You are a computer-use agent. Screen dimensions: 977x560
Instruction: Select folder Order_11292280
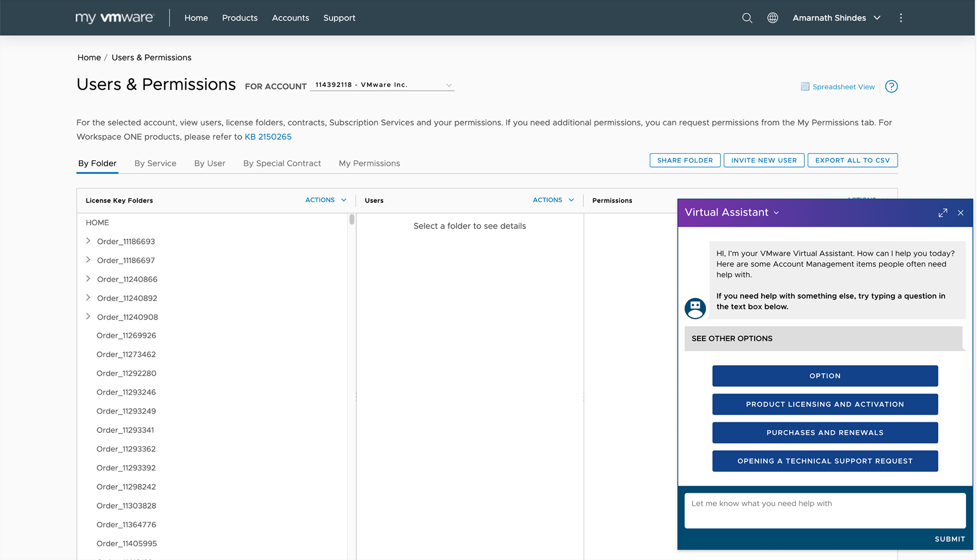click(x=126, y=373)
